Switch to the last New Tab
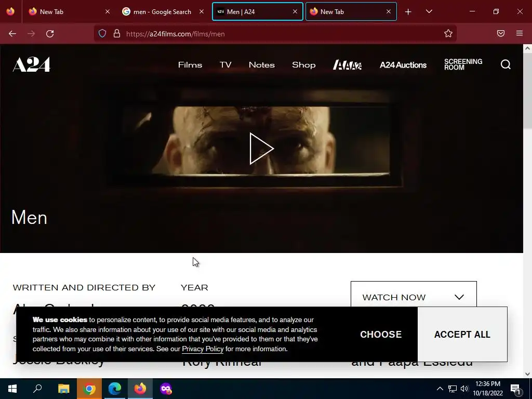 coord(351,11)
